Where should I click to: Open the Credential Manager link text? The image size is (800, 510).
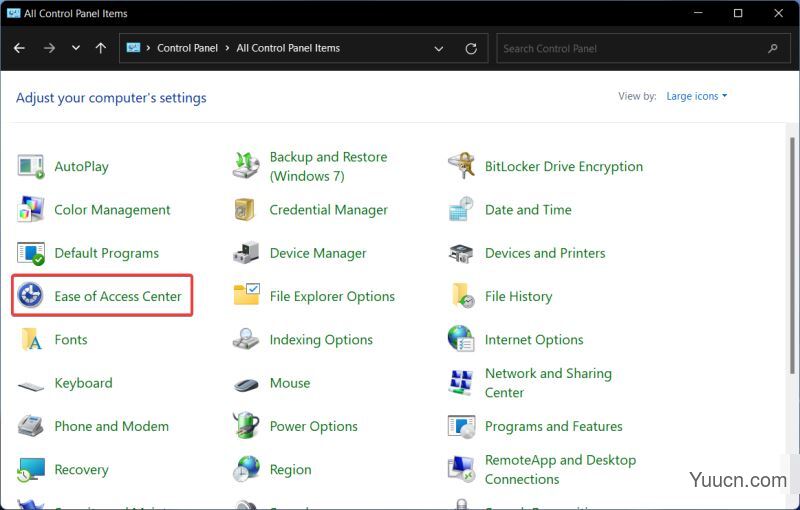pyautogui.click(x=329, y=210)
